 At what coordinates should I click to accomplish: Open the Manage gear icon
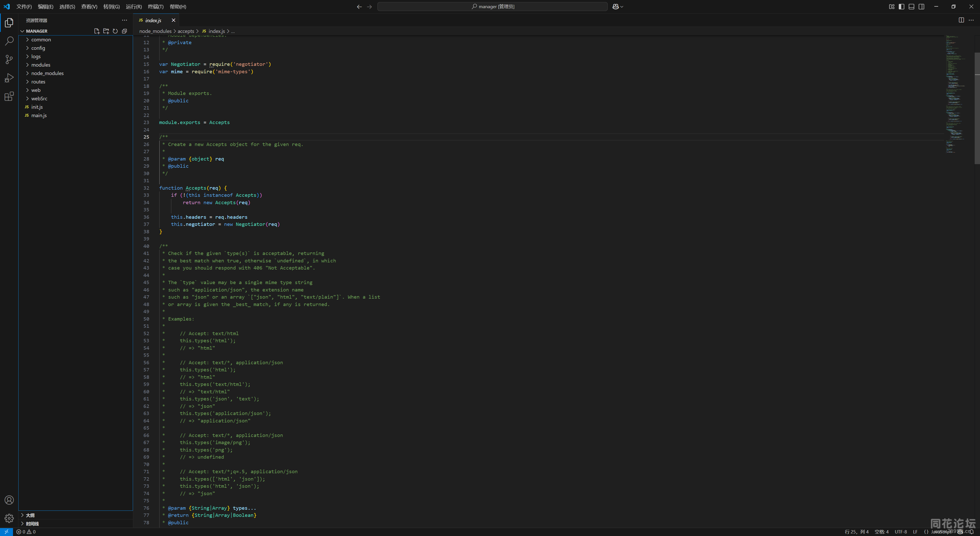tap(9, 518)
